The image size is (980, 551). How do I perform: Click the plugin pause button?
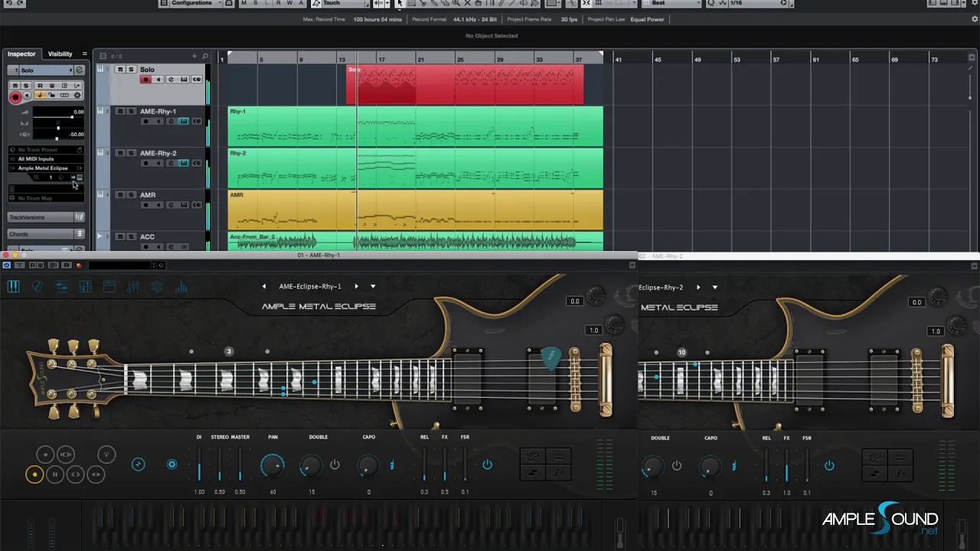click(55, 474)
